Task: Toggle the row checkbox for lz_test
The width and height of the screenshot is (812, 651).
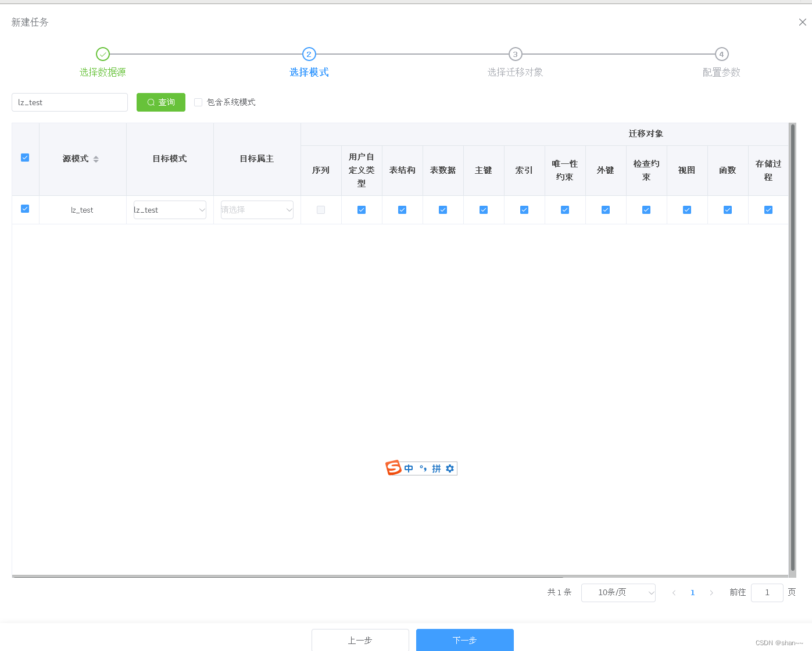Action: (25, 209)
